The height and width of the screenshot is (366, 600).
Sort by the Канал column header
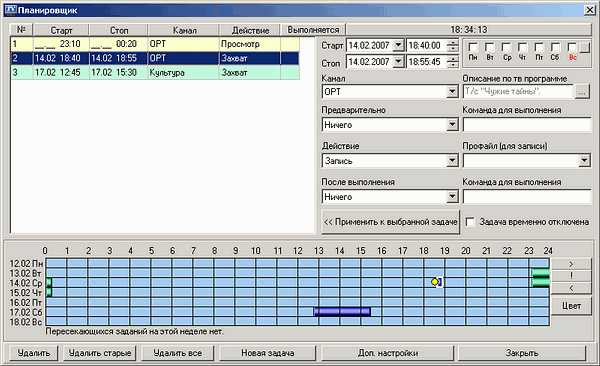click(184, 30)
